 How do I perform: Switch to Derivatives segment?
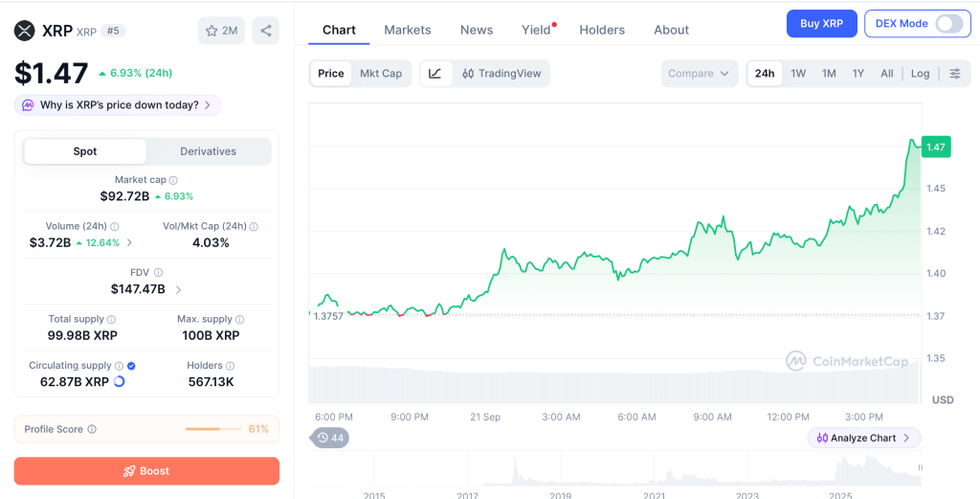208,151
